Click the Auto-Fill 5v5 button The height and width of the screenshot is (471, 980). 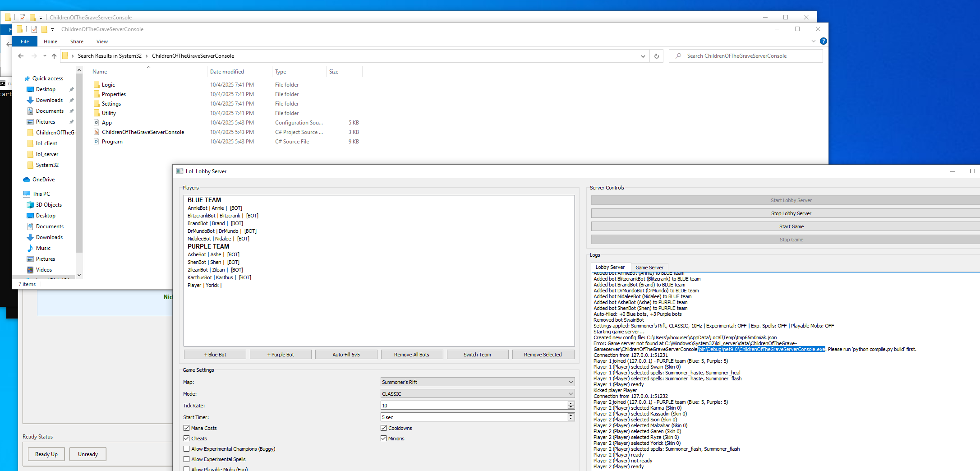pos(346,355)
